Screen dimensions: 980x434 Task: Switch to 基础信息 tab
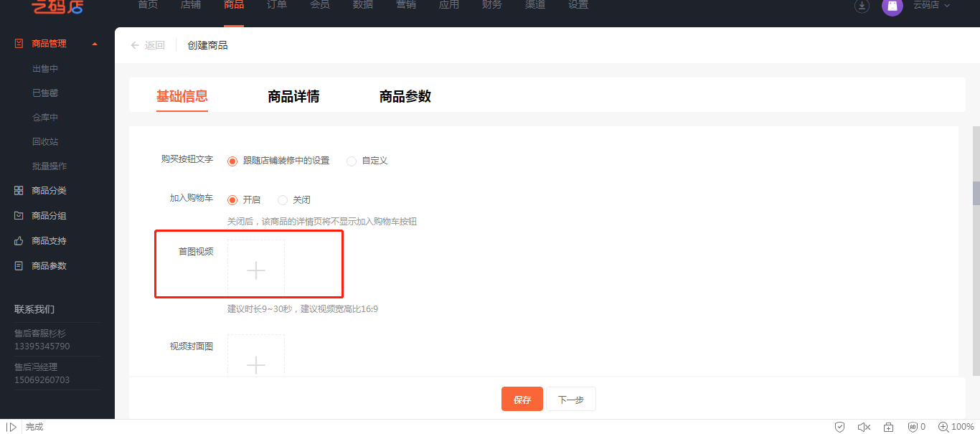182,97
